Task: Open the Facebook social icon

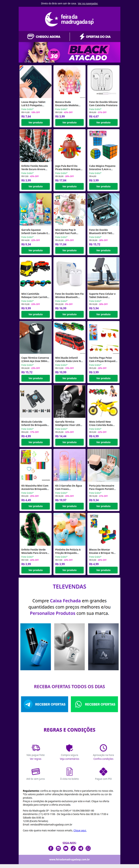Action: pos(51,848)
